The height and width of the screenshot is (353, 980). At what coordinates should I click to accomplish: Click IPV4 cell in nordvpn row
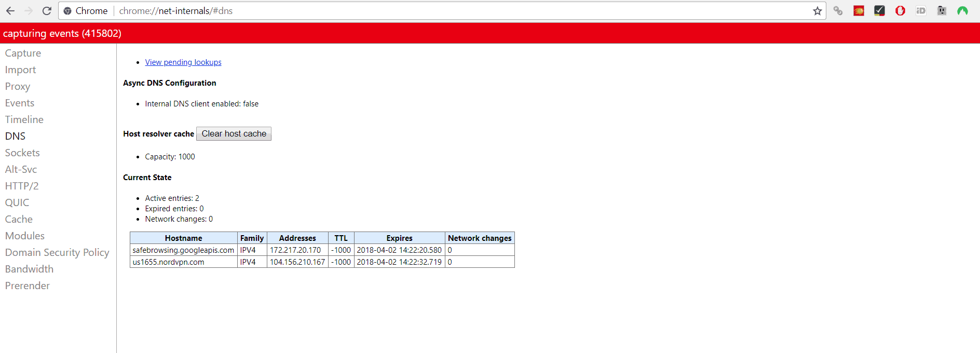pyautogui.click(x=252, y=262)
